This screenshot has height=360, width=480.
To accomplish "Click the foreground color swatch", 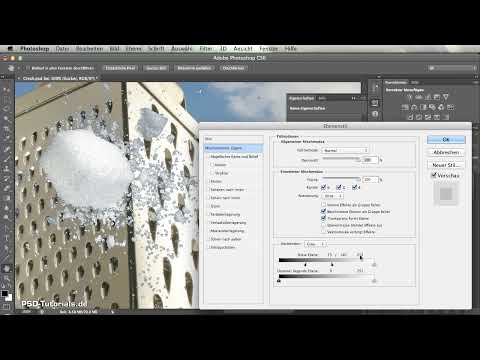I will (4, 293).
